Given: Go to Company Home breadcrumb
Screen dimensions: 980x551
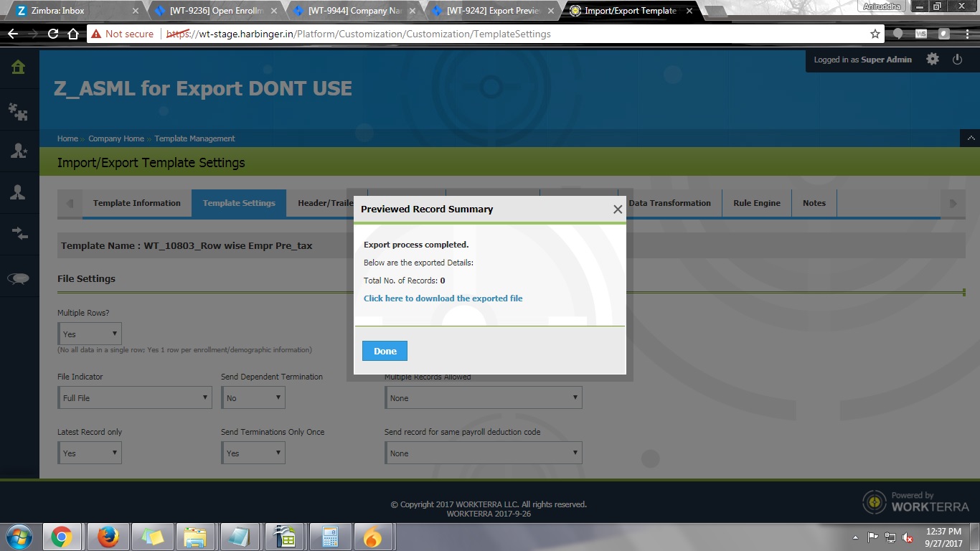Looking at the screenshot, I should [116, 138].
